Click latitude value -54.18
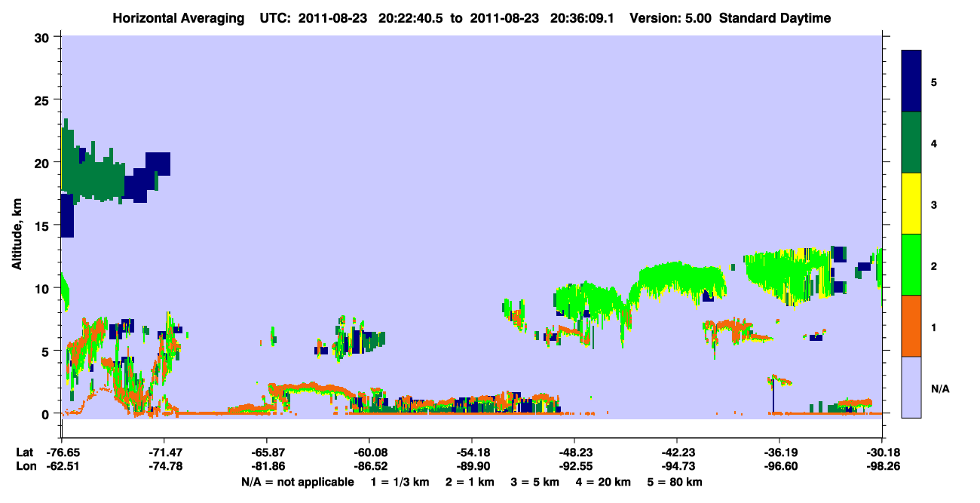This screenshot has height=503, width=980. click(472, 452)
